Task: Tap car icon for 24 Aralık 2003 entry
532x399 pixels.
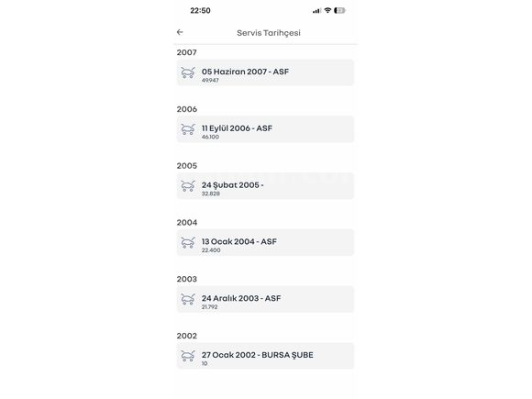Action: (188, 299)
